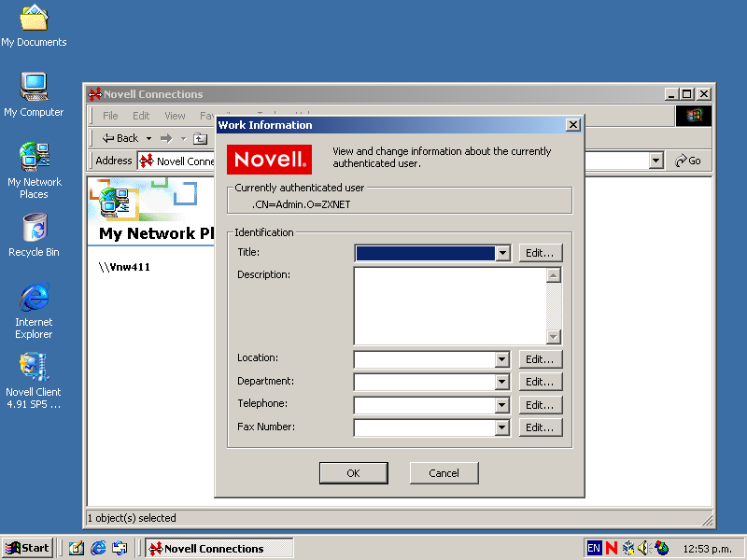Open the Edit menu in Novell Connections
Screen dimensions: 747x560
tap(141, 116)
